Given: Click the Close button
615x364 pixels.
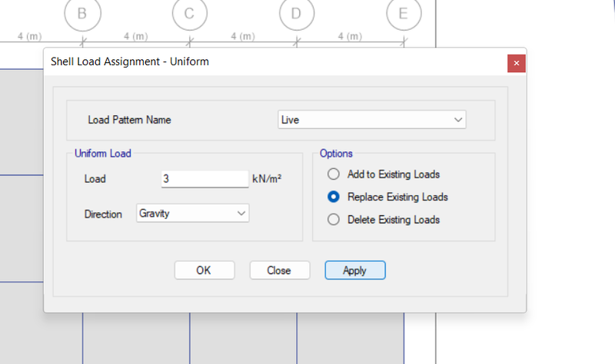Looking at the screenshot, I should 280,270.
